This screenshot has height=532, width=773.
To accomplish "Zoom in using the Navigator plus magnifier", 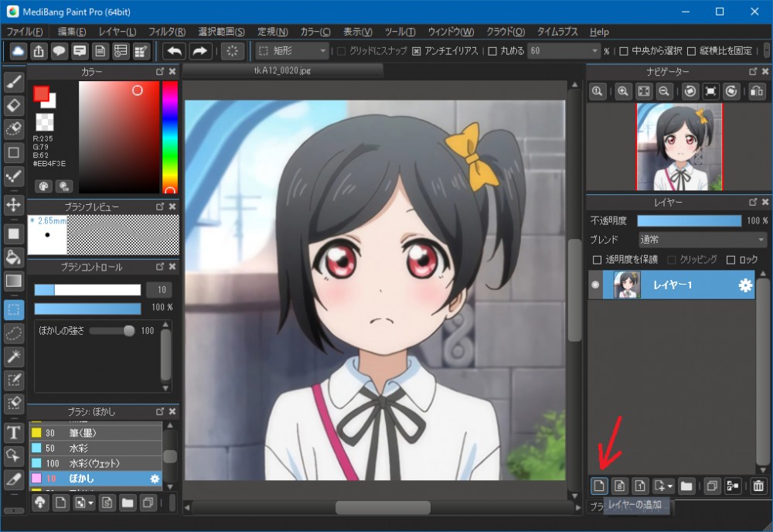I will [x=623, y=91].
